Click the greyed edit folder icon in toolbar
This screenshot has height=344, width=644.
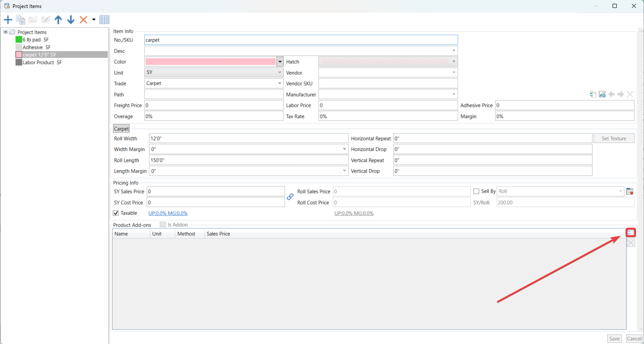coord(46,20)
